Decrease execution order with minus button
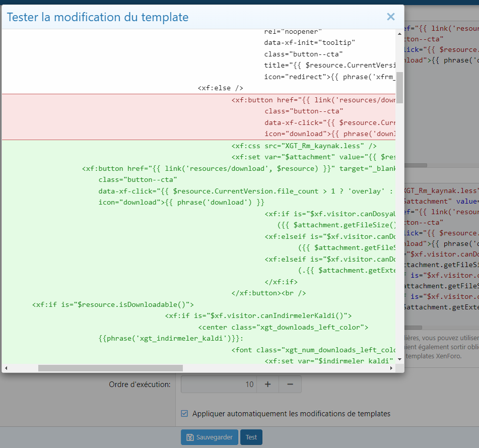479x448 pixels. (x=290, y=384)
